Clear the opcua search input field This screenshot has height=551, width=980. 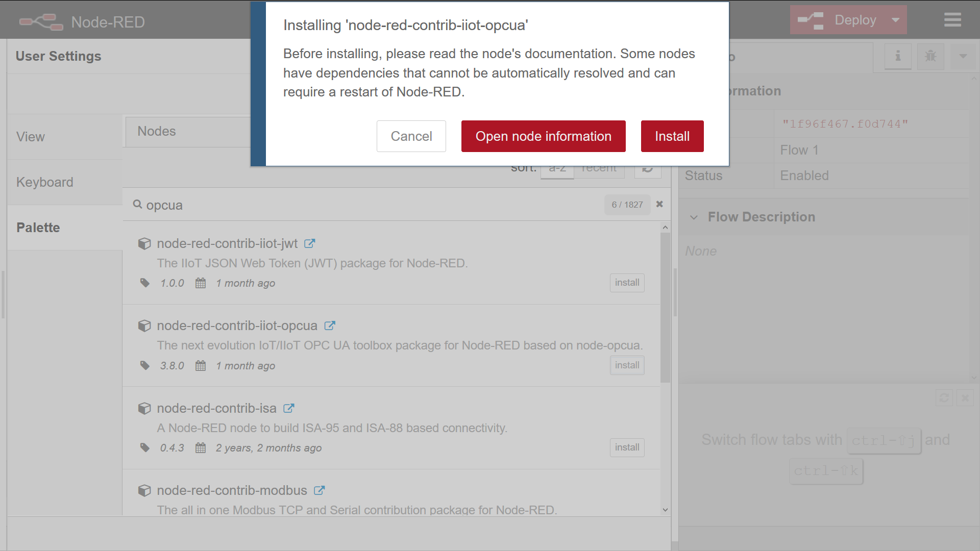[x=659, y=204]
